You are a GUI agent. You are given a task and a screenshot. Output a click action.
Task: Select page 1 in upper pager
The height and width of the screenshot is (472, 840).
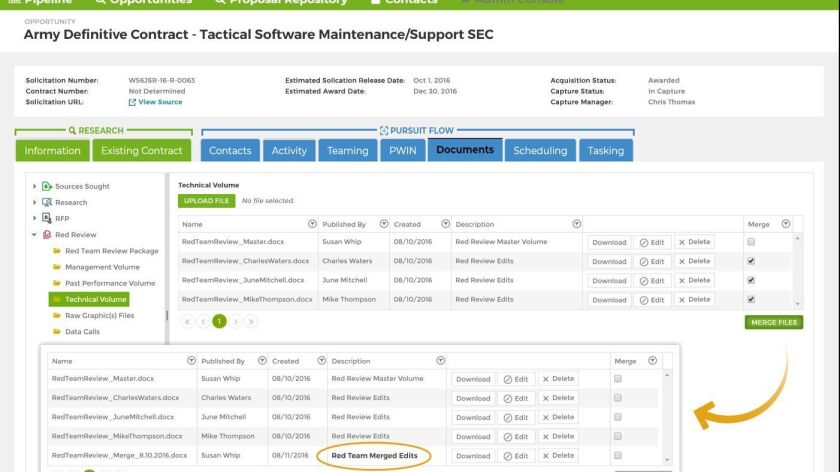click(219, 321)
